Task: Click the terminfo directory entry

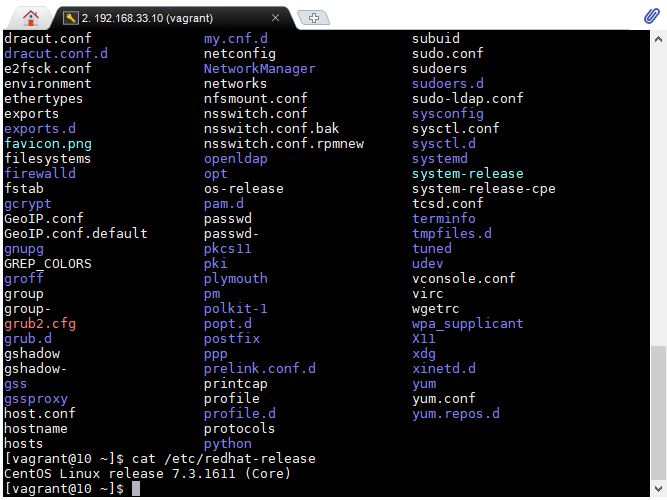Action: coord(444,219)
